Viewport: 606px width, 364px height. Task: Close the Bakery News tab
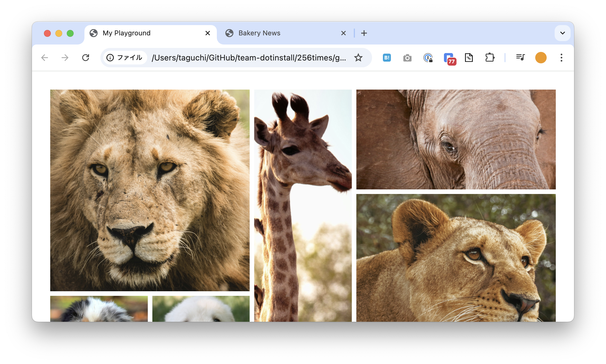pyautogui.click(x=343, y=33)
